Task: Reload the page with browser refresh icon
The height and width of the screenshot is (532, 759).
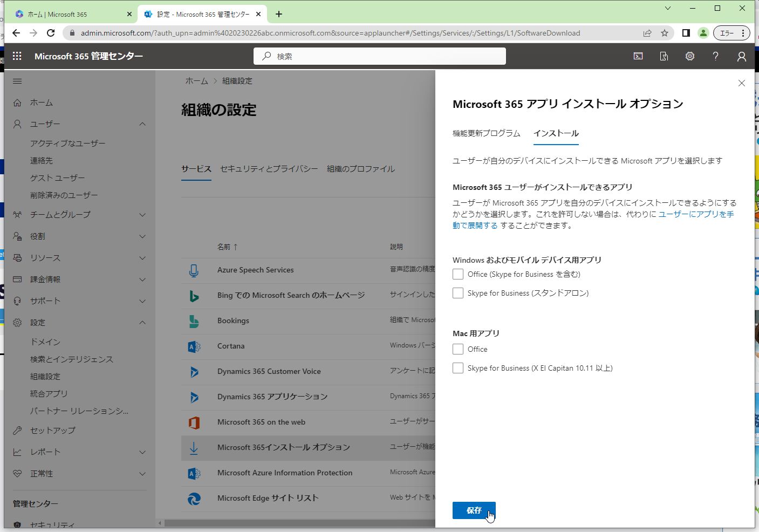Action: 51,33
